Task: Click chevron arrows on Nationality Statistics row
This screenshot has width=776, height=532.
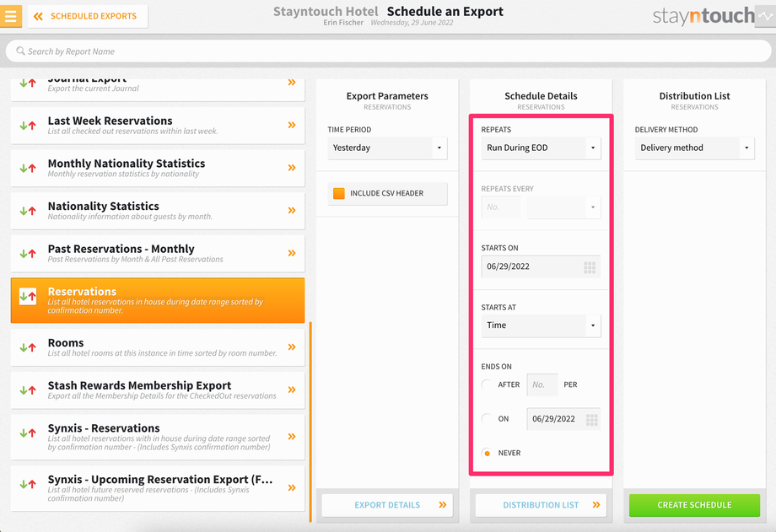Action: coord(292,210)
